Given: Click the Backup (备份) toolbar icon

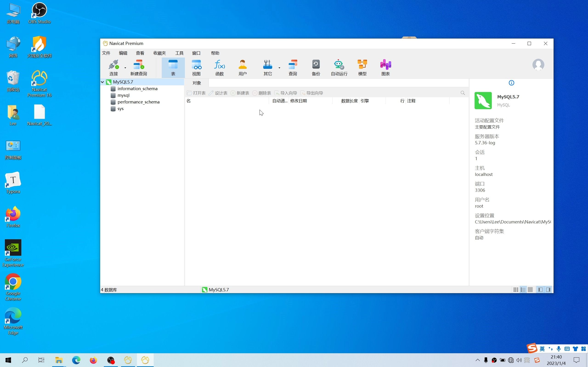Looking at the screenshot, I should (x=316, y=67).
